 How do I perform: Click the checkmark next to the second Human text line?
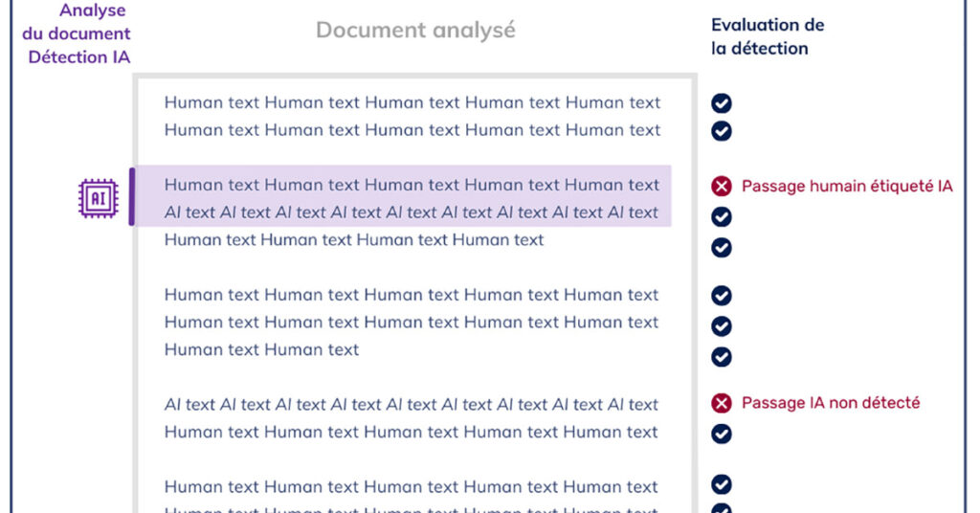[x=722, y=131]
